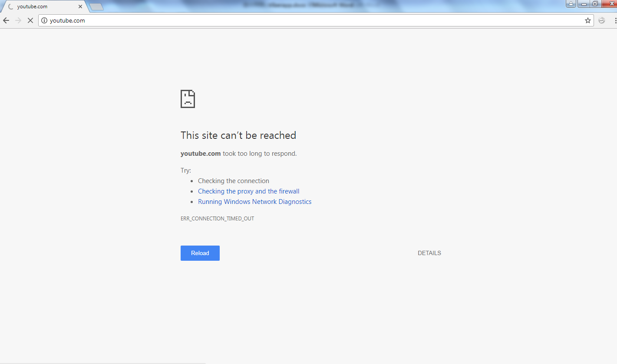
Task: Restore down the Chrome window
Action: click(595, 4)
